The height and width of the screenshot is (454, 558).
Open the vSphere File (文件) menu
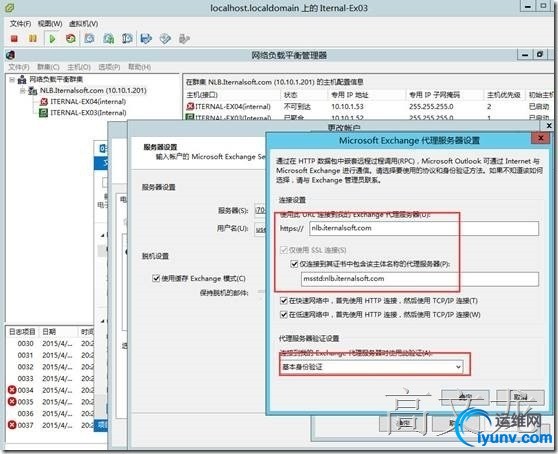(20, 24)
